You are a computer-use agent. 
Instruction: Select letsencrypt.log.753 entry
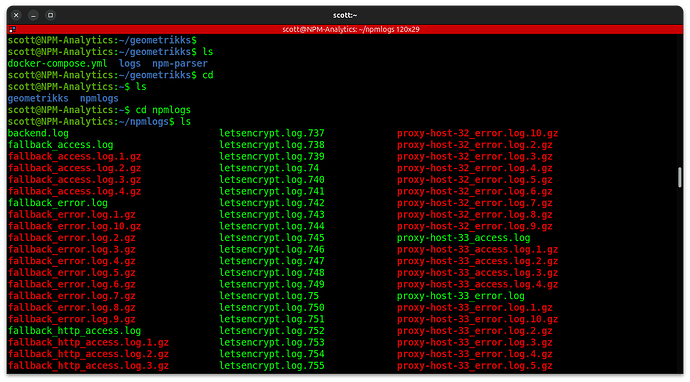272,342
